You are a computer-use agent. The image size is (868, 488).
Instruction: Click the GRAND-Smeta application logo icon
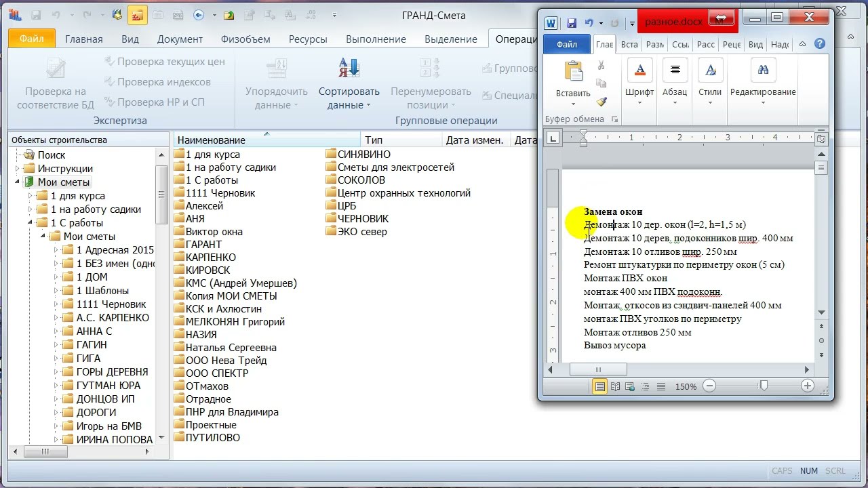pos(15,14)
